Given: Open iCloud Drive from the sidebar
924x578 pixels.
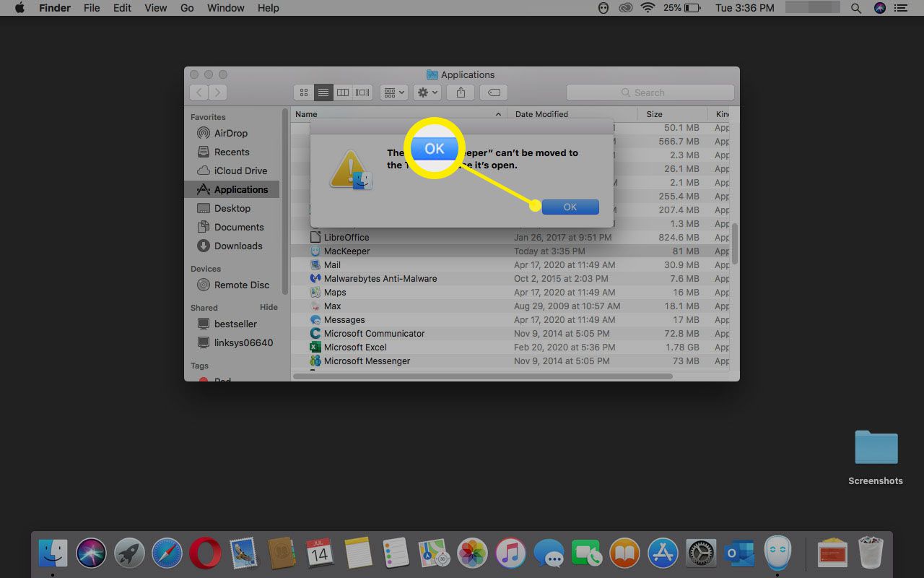Looking at the screenshot, I should pyautogui.click(x=240, y=171).
